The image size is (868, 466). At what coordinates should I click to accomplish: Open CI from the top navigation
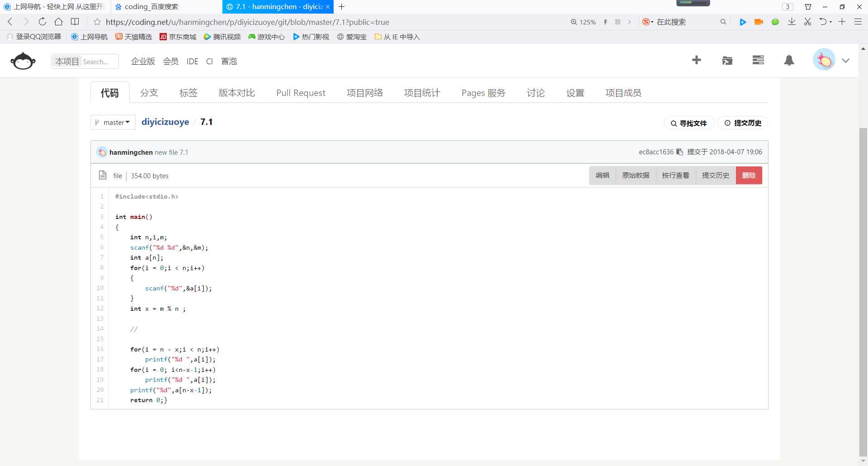(209, 61)
